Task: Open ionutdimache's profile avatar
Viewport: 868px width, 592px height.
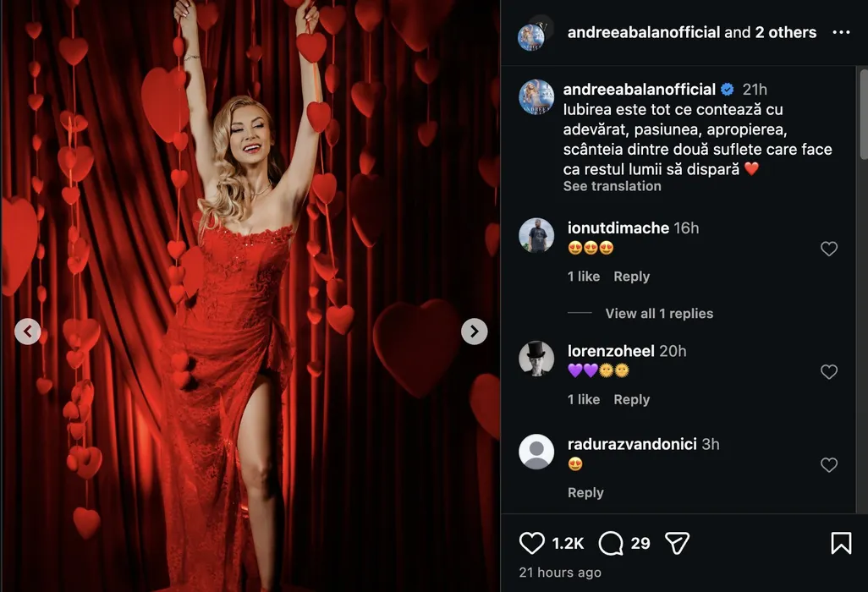Action: pos(536,235)
